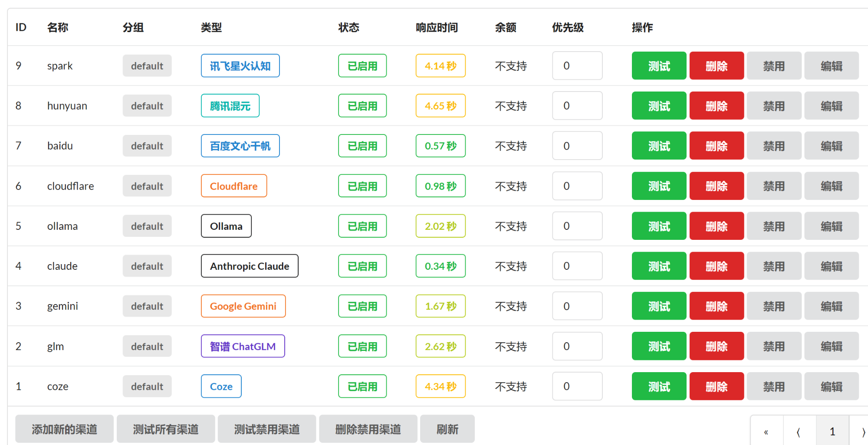The image size is (868, 445).
Task: Click 2.62 秒 response time for glm
Action: [x=441, y=346]
